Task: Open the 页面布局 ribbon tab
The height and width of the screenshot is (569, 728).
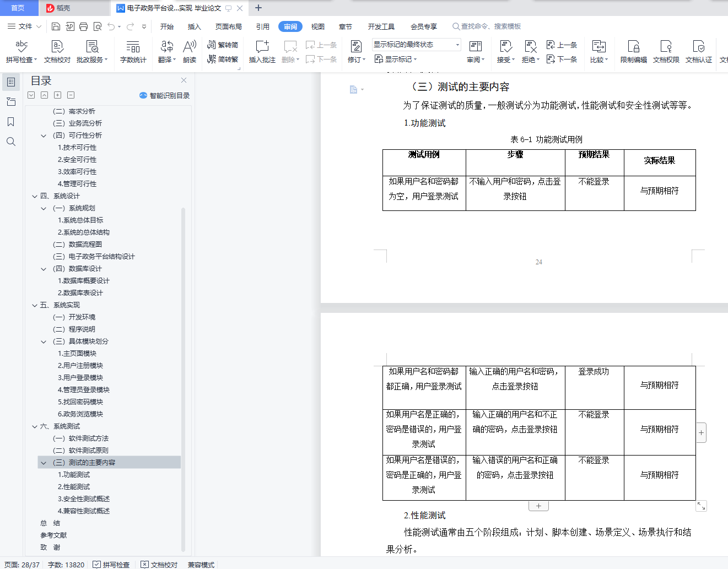Action: [229, 26]
